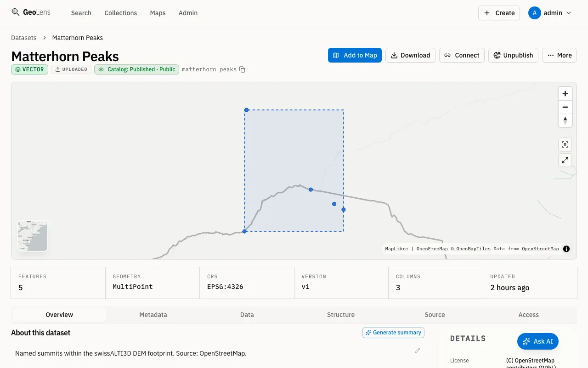Click the GeoLens logo icon

[16, 12]
